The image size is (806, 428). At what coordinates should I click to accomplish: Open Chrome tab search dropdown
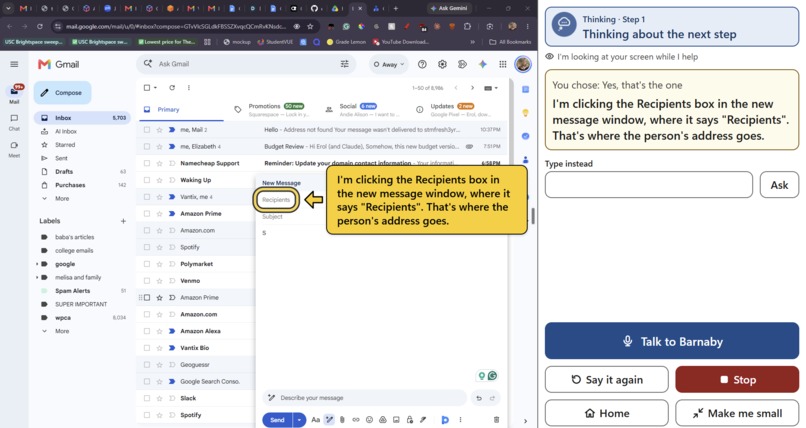point(8,8)
